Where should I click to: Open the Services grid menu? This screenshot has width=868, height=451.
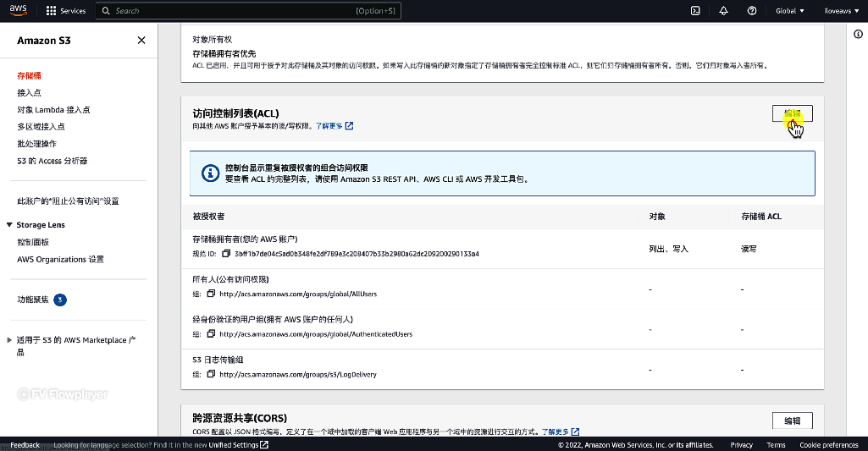66,11
